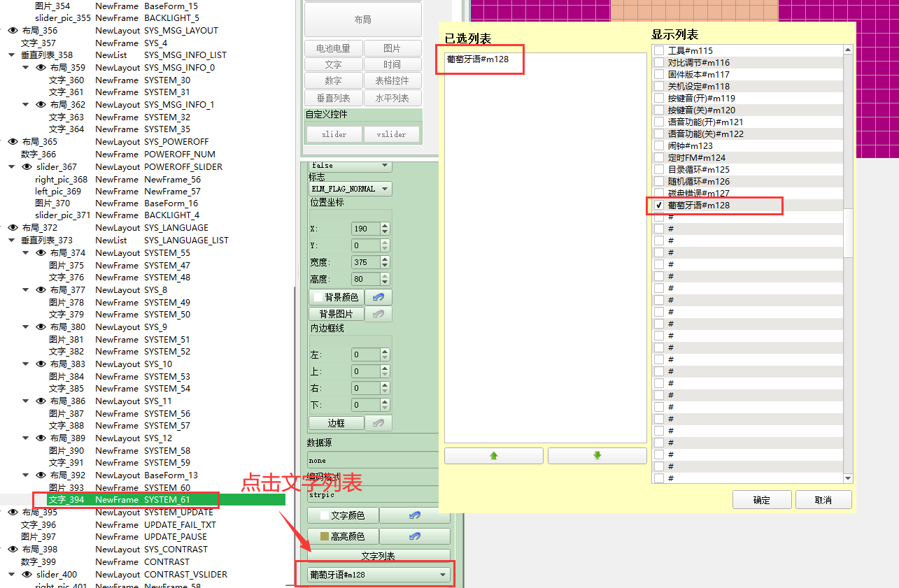Open the ELM_FLAG_NORMAL flag dropdown

point(350,189)
